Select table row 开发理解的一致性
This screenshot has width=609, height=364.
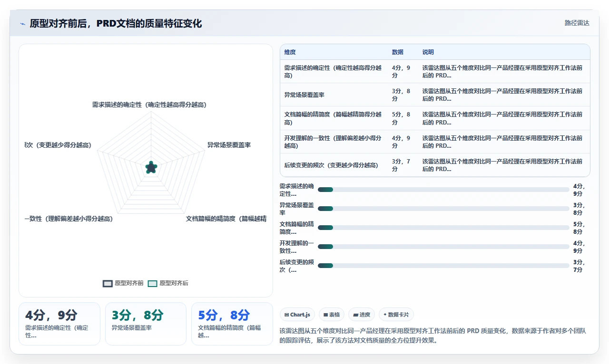(435, 142)
